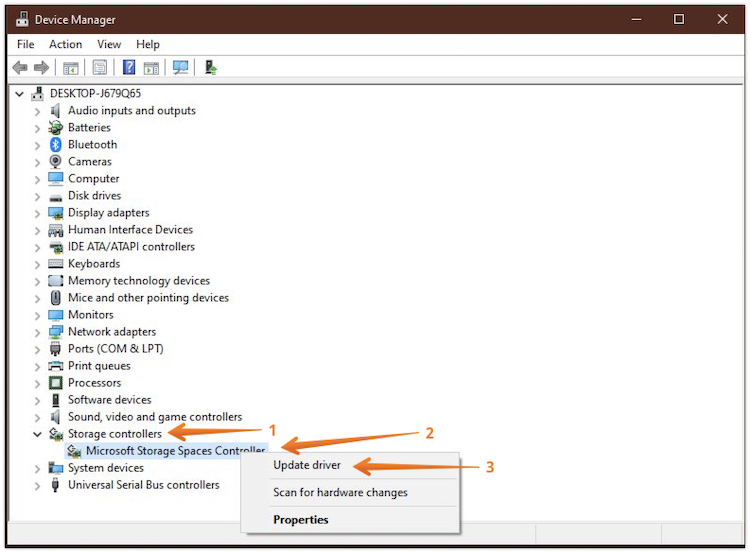Click the Bluetooth icon in device tree
Image resolution: width=750 pixels, height=553 pixels.
pyautogui.click(x=56, y=145)
